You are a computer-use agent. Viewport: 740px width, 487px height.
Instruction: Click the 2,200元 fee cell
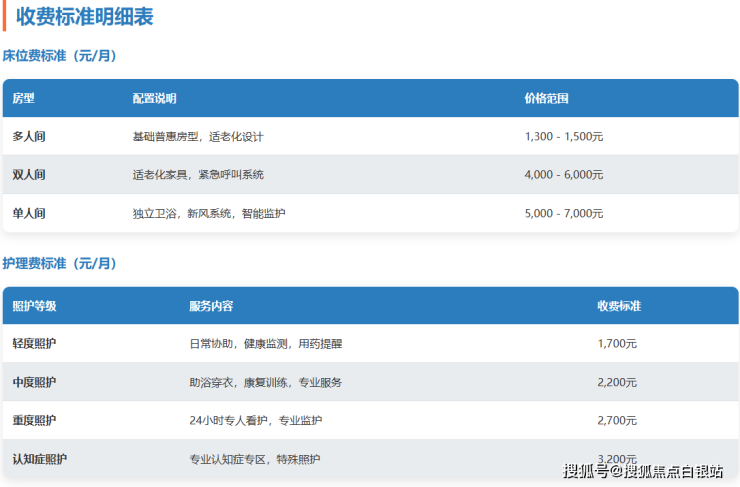[617, 382]
